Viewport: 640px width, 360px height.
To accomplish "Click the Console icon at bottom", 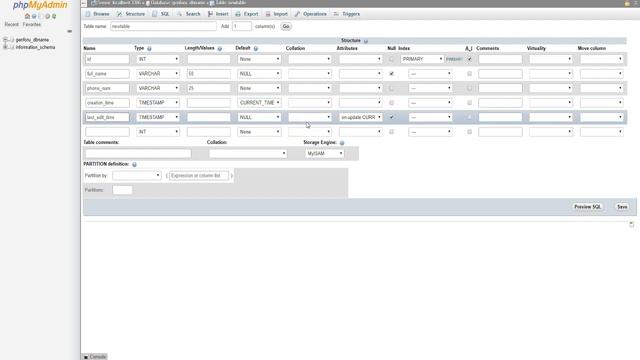I will point(86,357).
